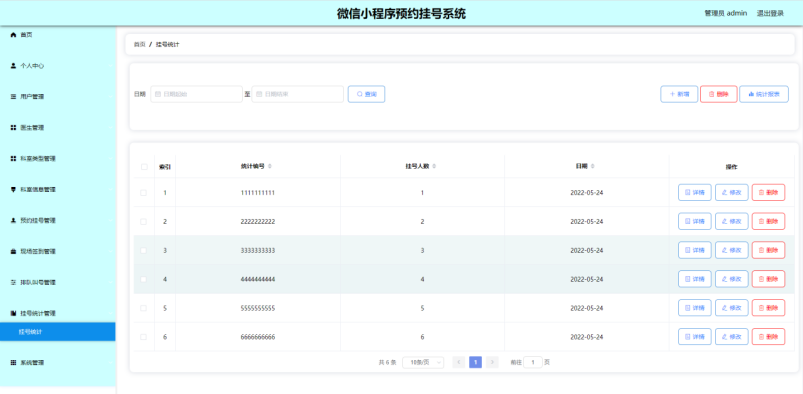The width and height of the screenshot is (803, 394).
Task: Click the user icon beside 预约挂号管理
Action: pos(14,220)
